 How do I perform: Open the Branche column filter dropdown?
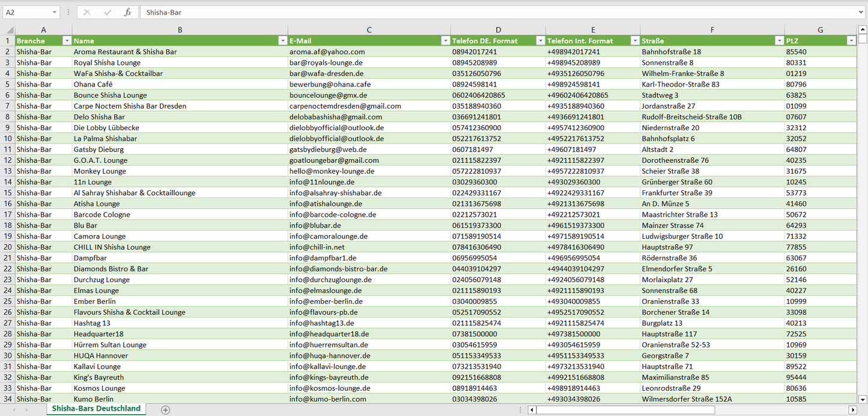pos(66,41)
